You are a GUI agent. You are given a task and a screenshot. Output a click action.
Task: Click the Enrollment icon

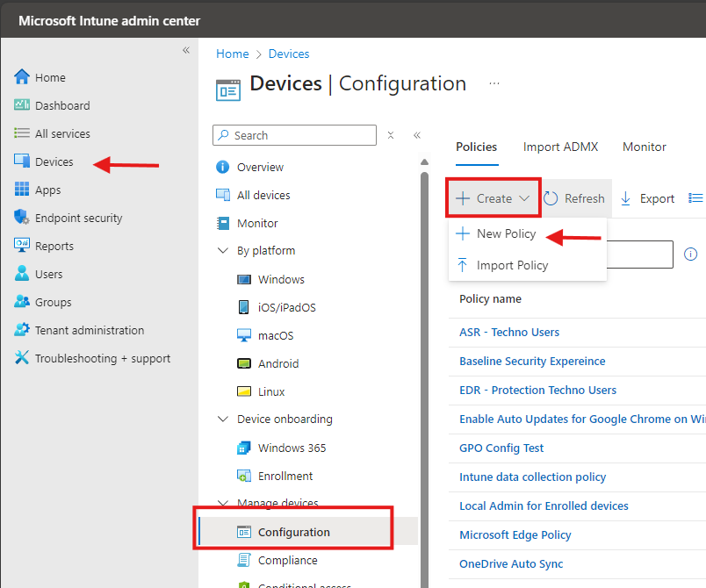tap(243, 476)
